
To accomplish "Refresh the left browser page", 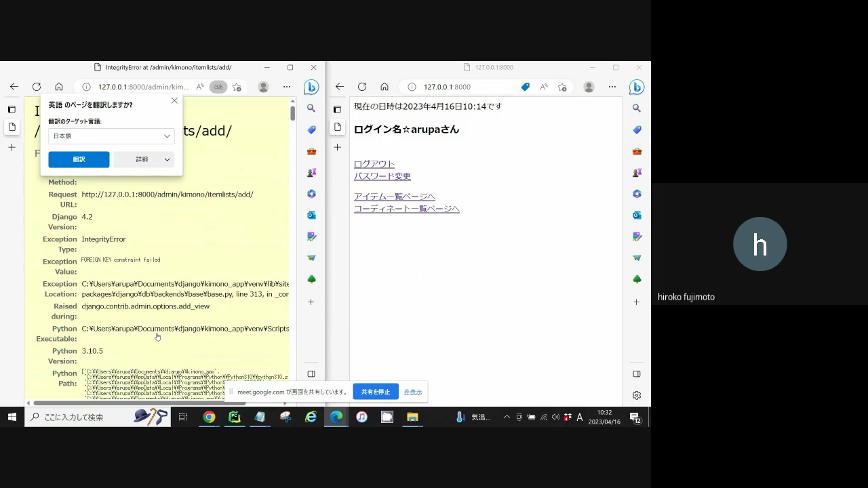I will [37, 87].
